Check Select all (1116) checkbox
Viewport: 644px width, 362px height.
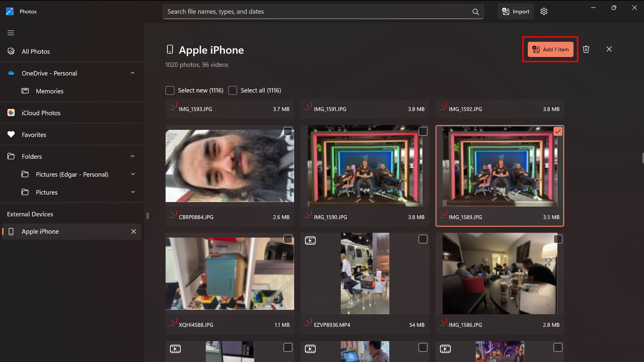pyautogui.click(x=233, y=90)
